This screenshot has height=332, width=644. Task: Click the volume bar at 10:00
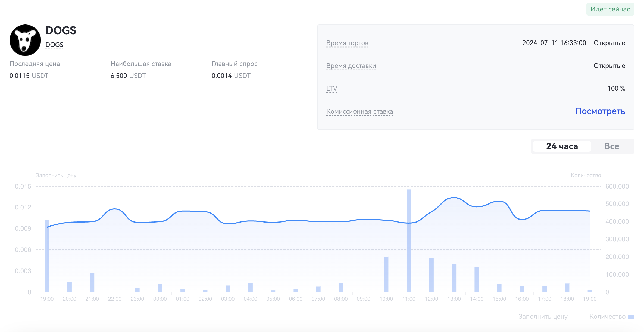(x=386, y=274)
